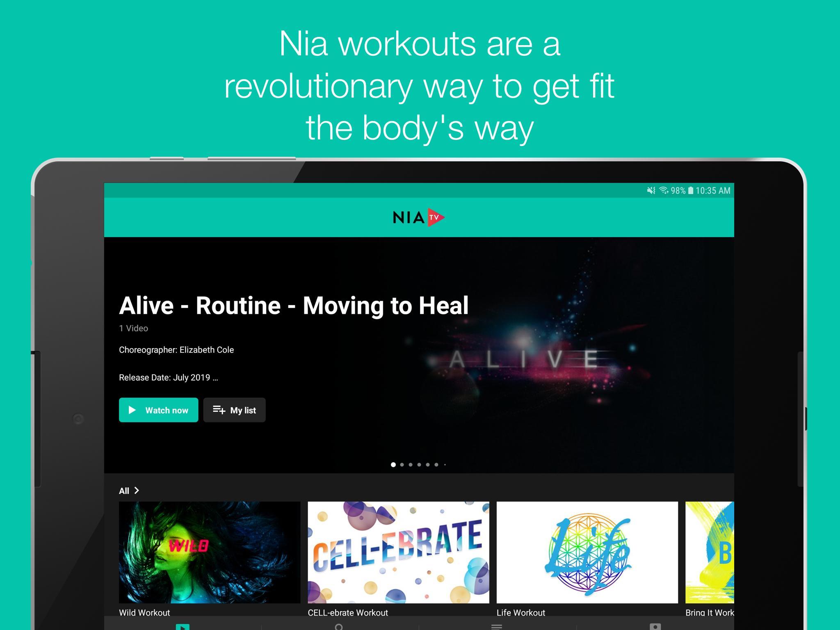
Task: Click the Wild Workout title label
Action: pos(144,612)
